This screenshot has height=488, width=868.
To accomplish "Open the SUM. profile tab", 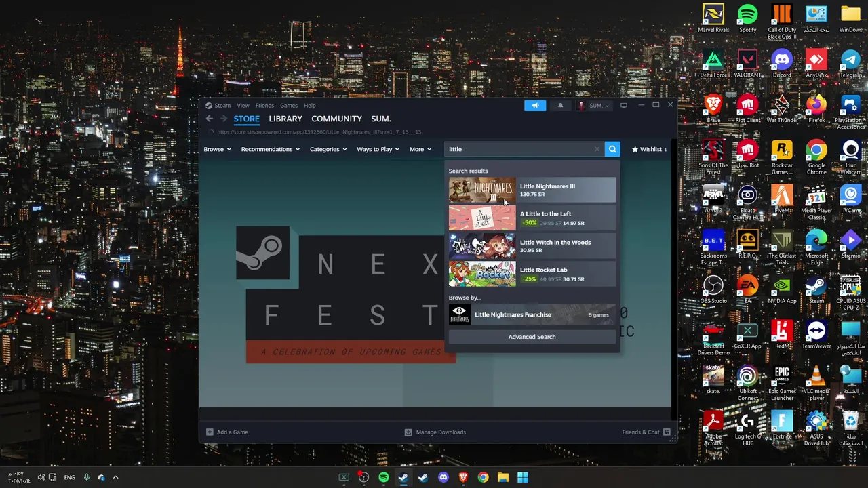I will pos(381,119).
